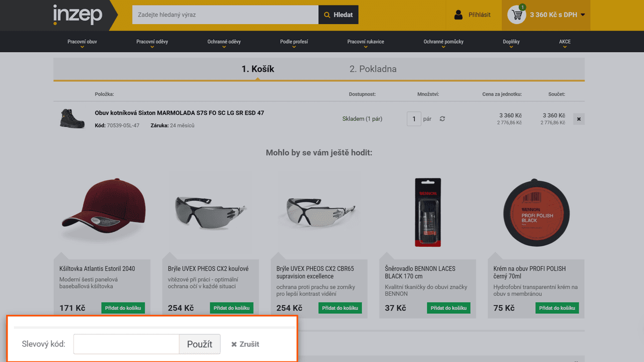Open Brýle UVEX PHEOS CX2 kouřové title
Viewport: 644px width, 362px height.
click(208, 269)
